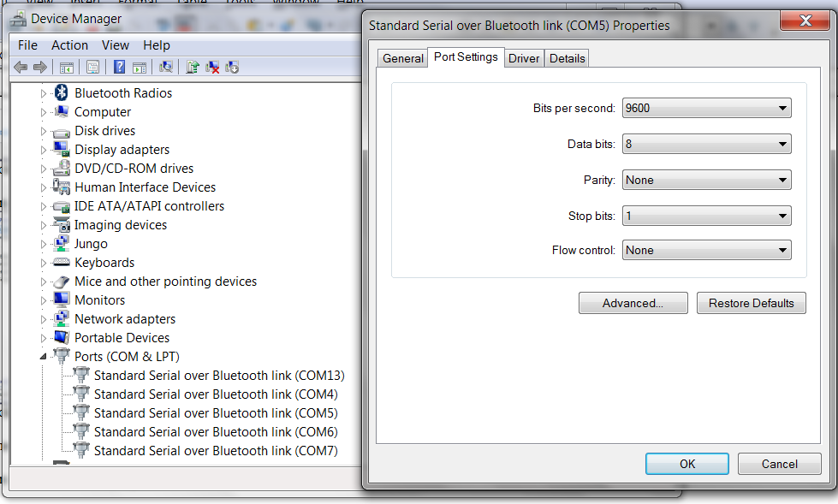Switch to the Driver tab
This screenshot has height=504, width=838.
coord(524,58)
